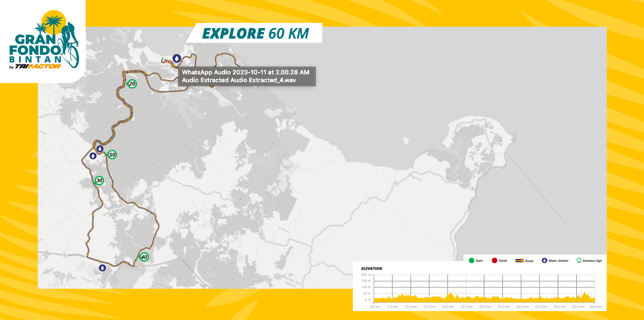Click the Route arrow legend icon
Viewport: 644px width, 320px height.
pyautogui.click(x=520, y=261)
